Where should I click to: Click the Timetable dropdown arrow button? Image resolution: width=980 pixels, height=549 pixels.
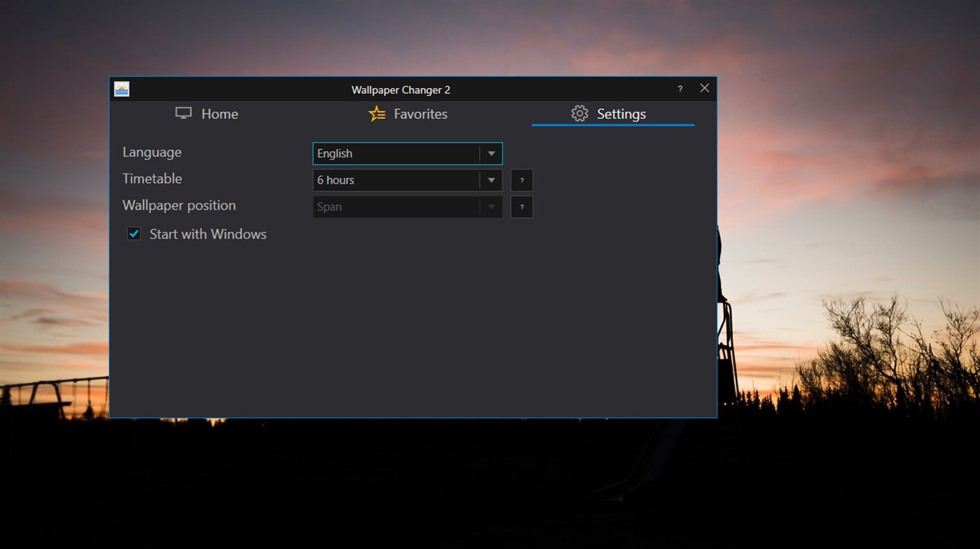pos(491,180)
